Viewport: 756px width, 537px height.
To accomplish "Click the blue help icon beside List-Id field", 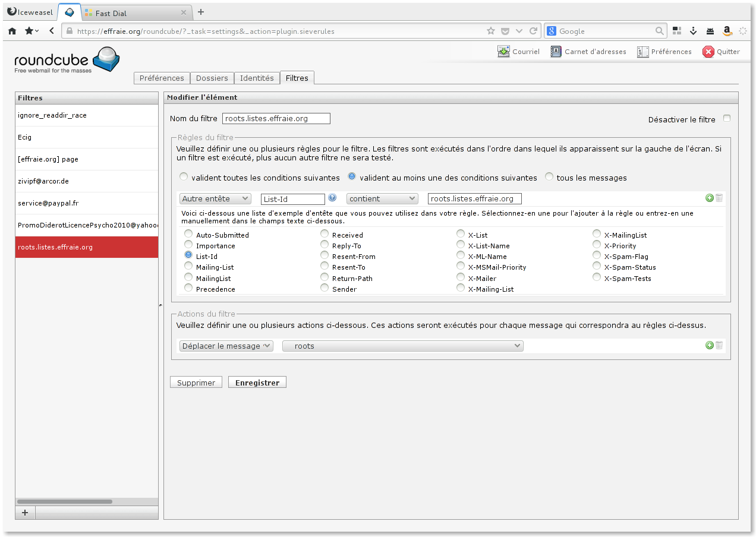I will pos(332,198).
